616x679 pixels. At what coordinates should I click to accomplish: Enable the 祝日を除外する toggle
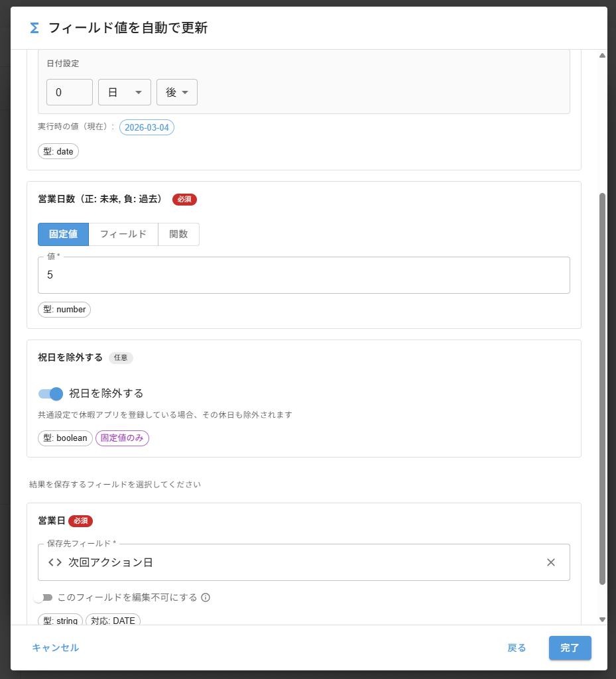point(50,393)
